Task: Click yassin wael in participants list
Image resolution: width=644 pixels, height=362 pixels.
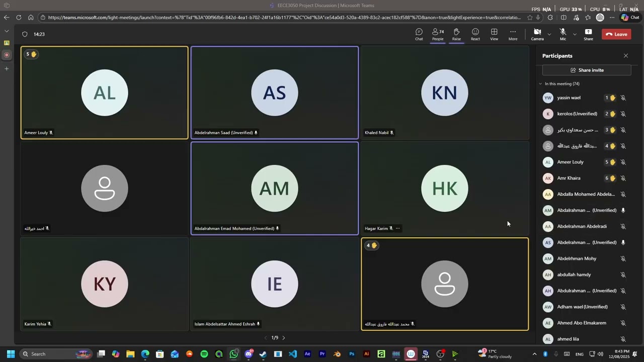Action: tap(569, 98)
